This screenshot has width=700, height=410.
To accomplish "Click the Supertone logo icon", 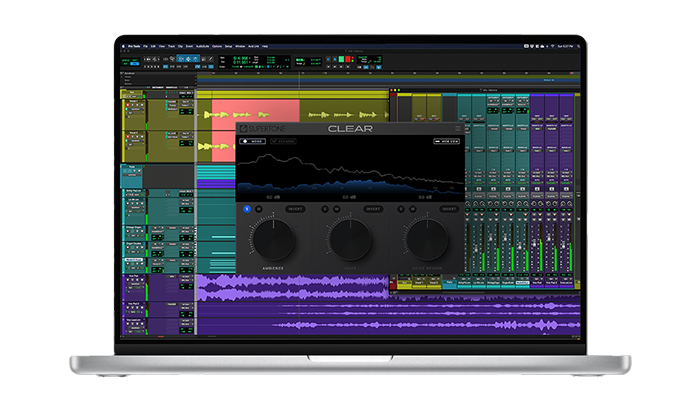I will pyautogui.click(x=243, y=129).
